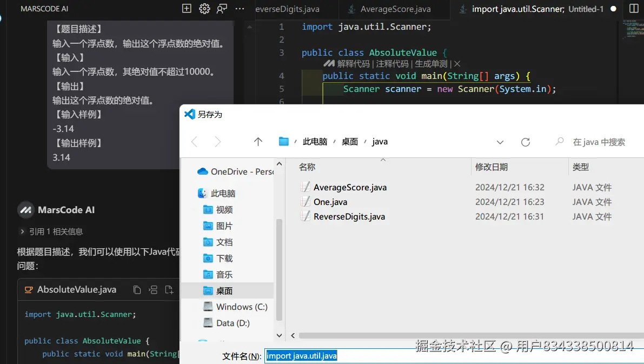Copy the AbsoluteValue.java code snippet
The image size is (644, 364).
coord(137,289)
